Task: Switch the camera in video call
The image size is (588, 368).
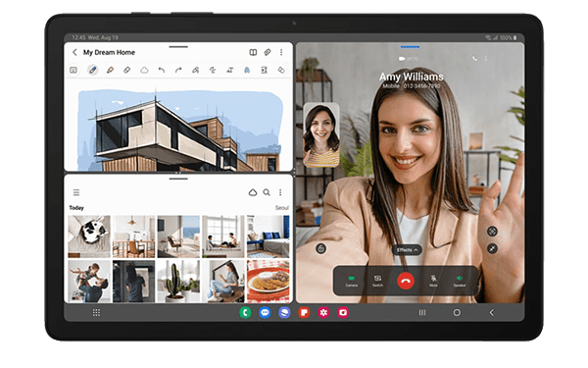Action: (377, 281)
